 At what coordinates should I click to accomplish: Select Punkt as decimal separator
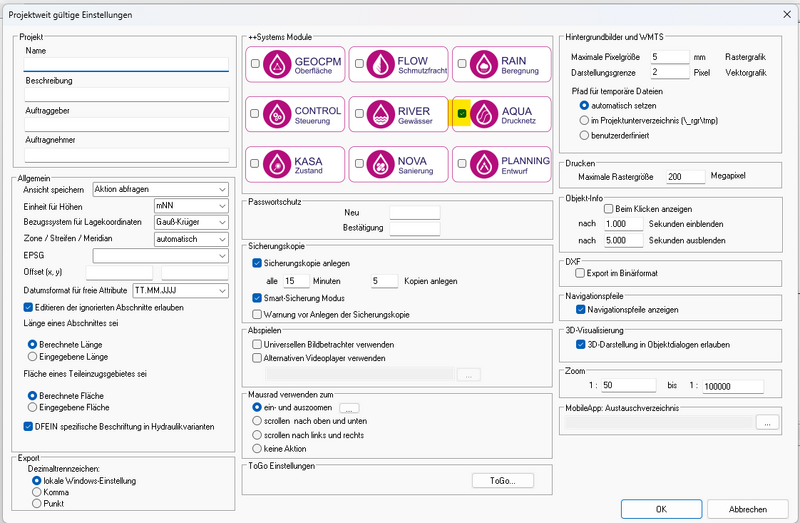[x=36, y=504]
